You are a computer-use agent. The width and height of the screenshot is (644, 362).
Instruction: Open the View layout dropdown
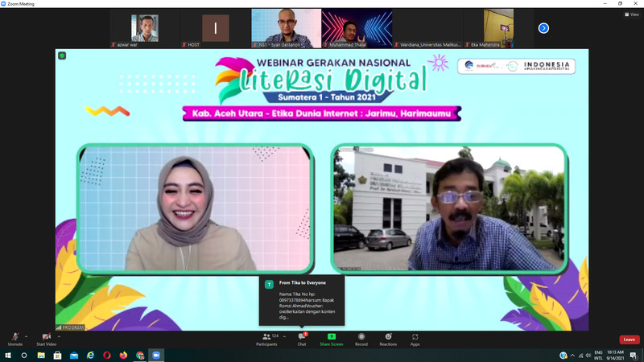[631, 14]
